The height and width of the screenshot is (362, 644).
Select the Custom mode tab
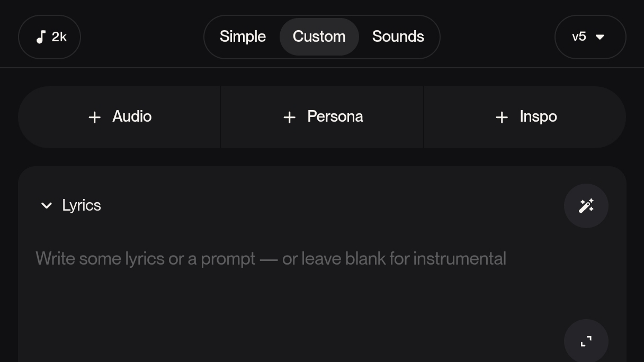(319, 37)
